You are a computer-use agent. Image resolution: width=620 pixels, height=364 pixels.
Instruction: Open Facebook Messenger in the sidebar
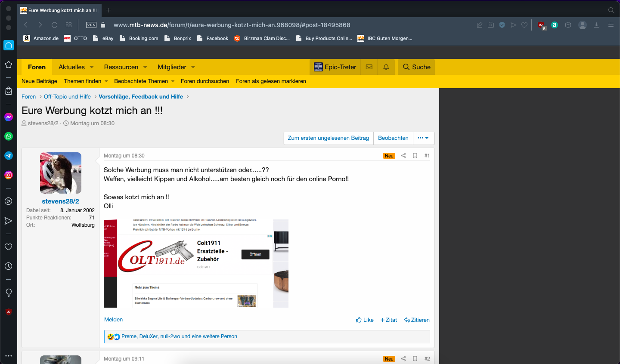coord(9,117)
